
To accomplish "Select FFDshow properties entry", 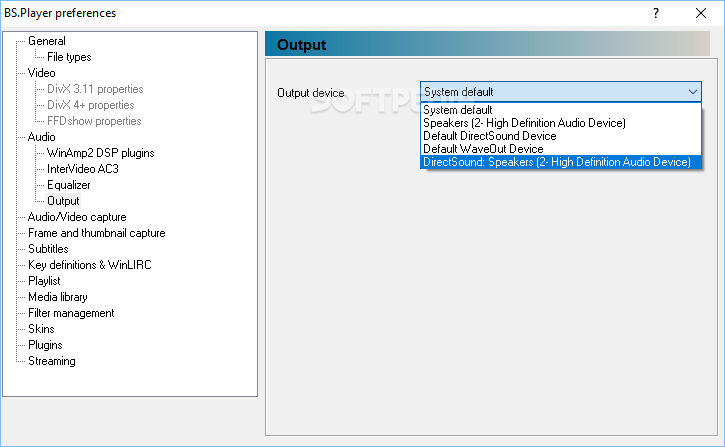I will point(94,121).
